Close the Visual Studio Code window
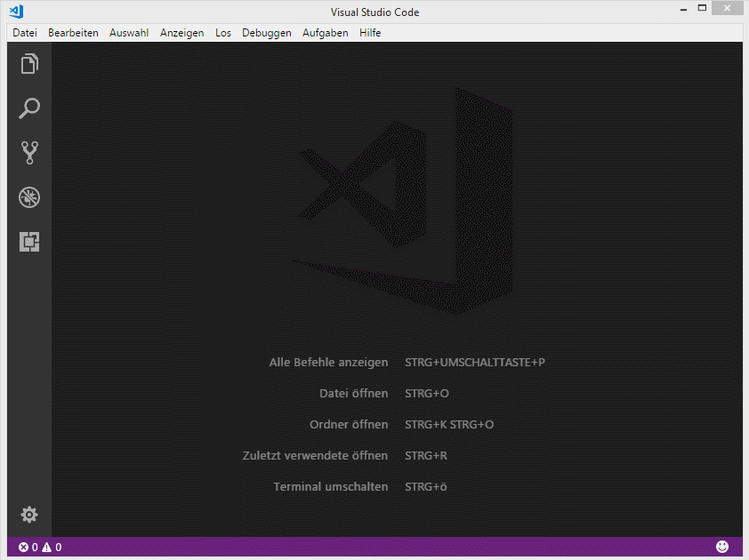Screen dimensions: 749x560 729,9
